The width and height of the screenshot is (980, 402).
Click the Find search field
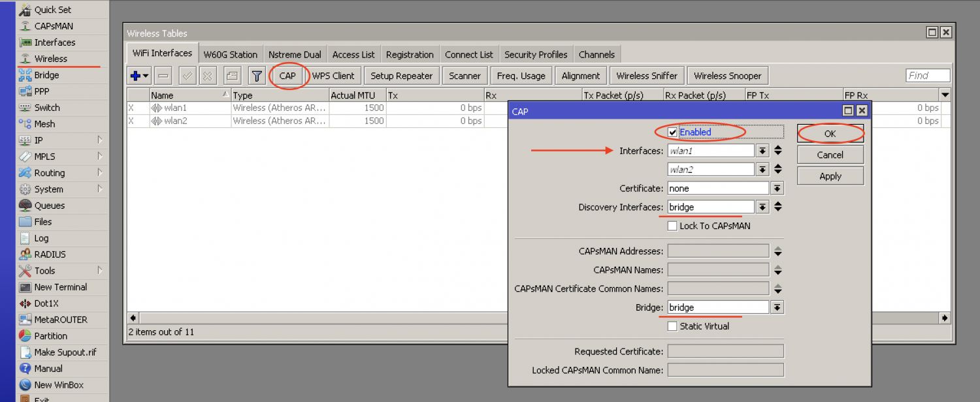pos(927,76)
